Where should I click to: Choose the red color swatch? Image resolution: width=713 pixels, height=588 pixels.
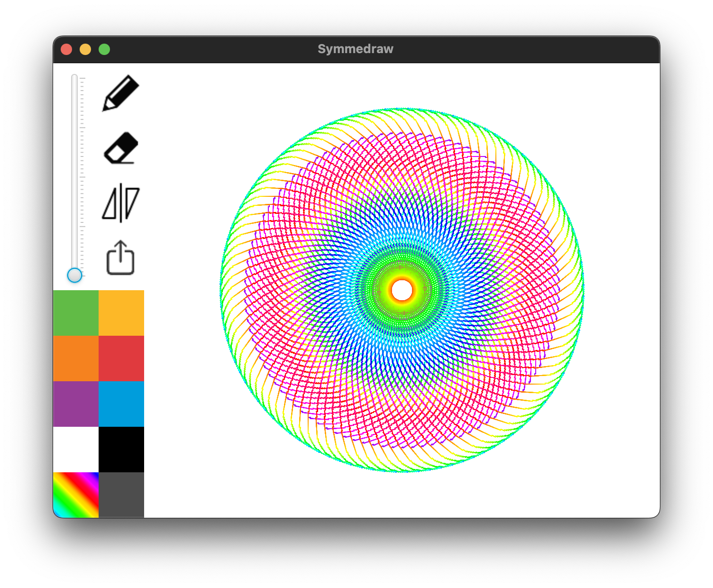(x=121, y=358)
